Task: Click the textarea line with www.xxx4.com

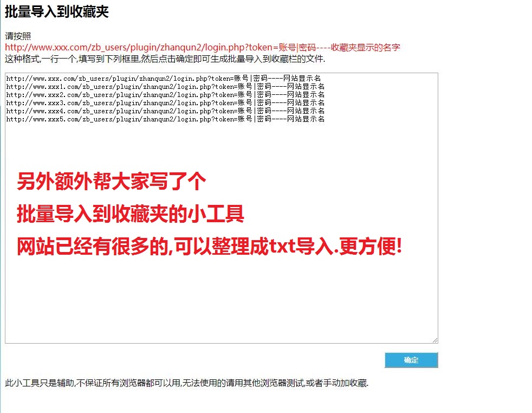Action: pyautogui.click(x=165, y=111)
